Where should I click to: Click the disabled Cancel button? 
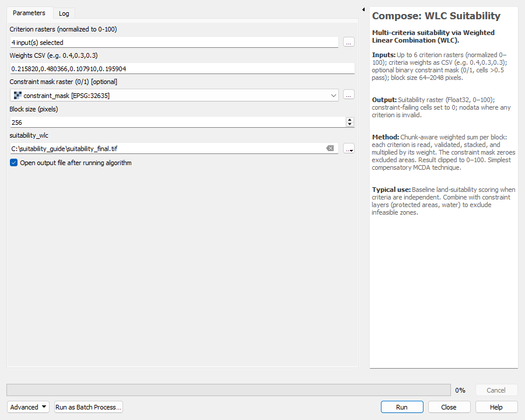(496, 390)
